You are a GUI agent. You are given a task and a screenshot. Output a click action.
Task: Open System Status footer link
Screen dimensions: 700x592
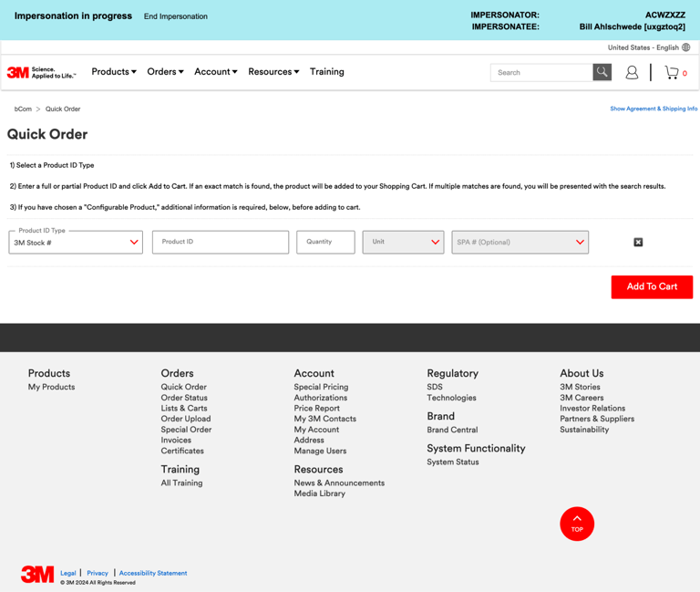453,462
